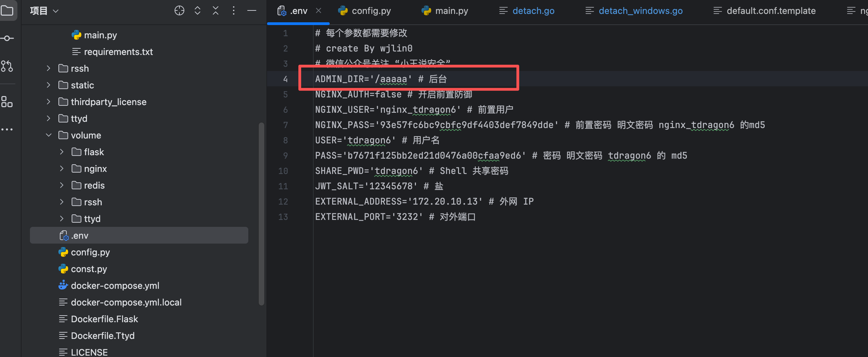
Task: Select Dockerfile.Flask in the file tree
Action: (x=104, y=319)
